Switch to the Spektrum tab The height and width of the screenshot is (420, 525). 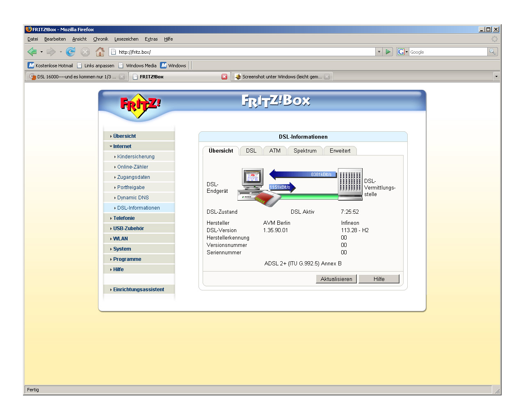(x=305, y=151)
